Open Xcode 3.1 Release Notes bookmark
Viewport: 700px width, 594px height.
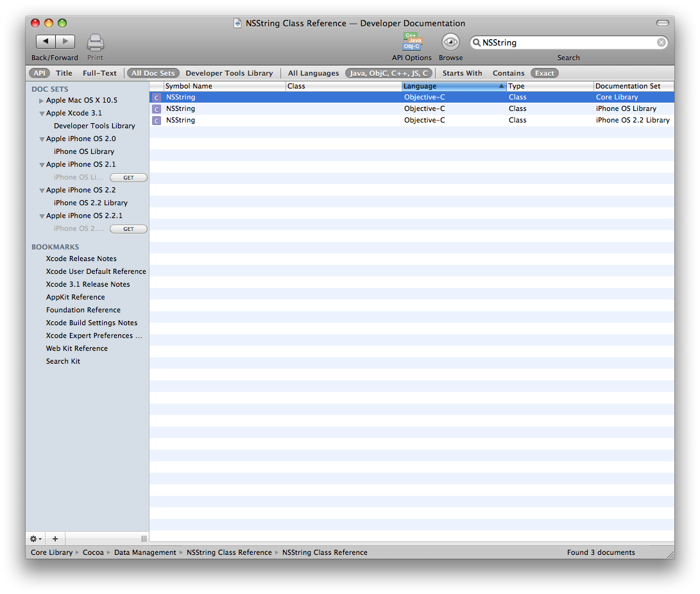(88, 285)
